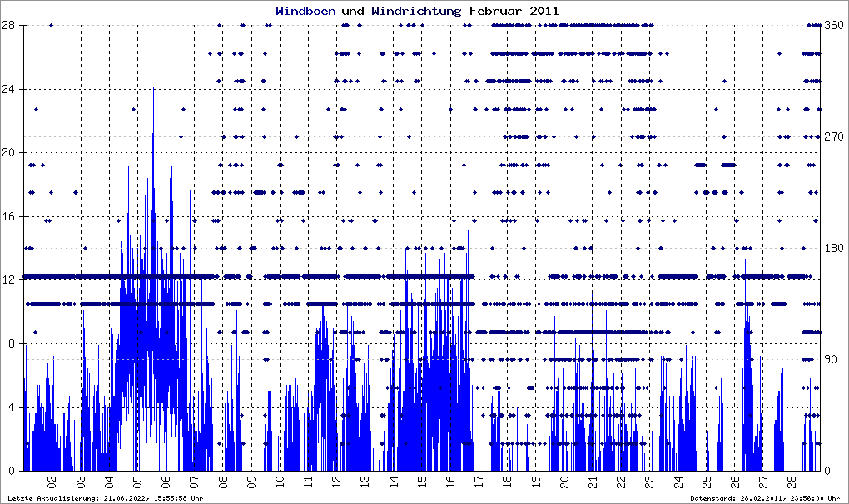Click right axis label 90
Viewport: 849px width, 504px height.
[831, 359]
